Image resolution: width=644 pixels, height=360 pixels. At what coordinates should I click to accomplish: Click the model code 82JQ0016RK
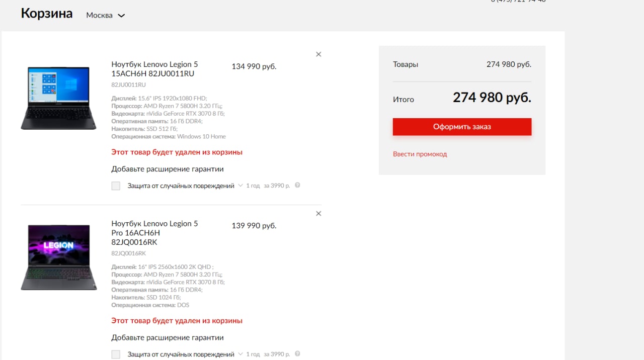tap(128, 253)
